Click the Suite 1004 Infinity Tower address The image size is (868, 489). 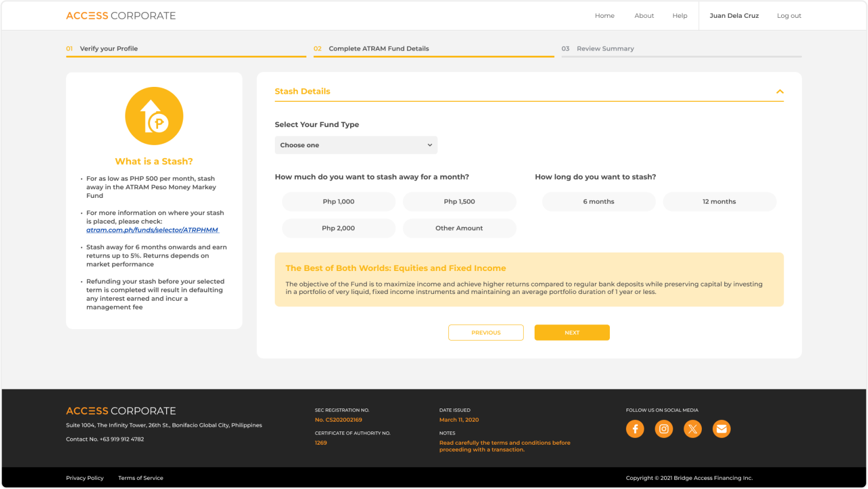pyautogui.click(x=164, y=425)
